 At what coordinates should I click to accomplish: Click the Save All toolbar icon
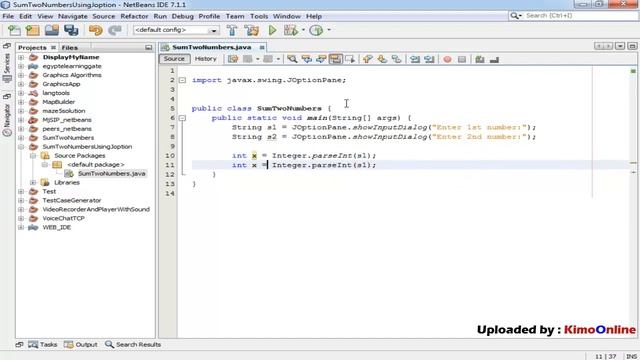point(71,30)
